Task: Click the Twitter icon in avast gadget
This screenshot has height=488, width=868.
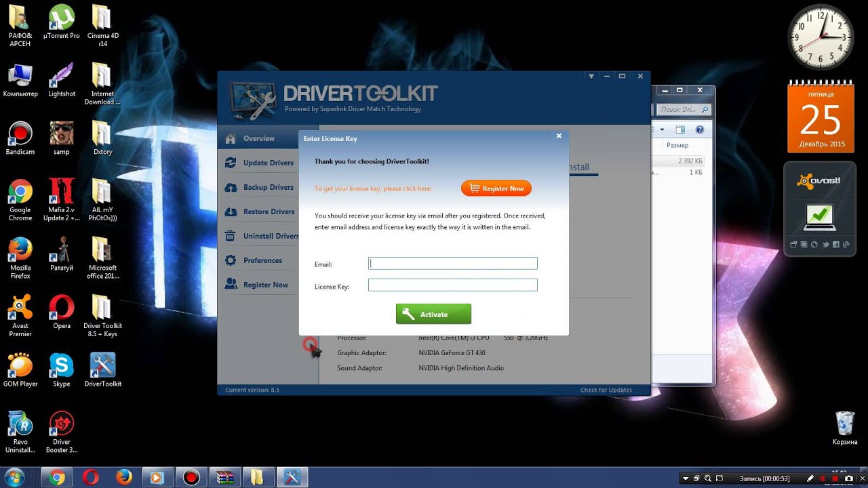Action: (825, 245)
